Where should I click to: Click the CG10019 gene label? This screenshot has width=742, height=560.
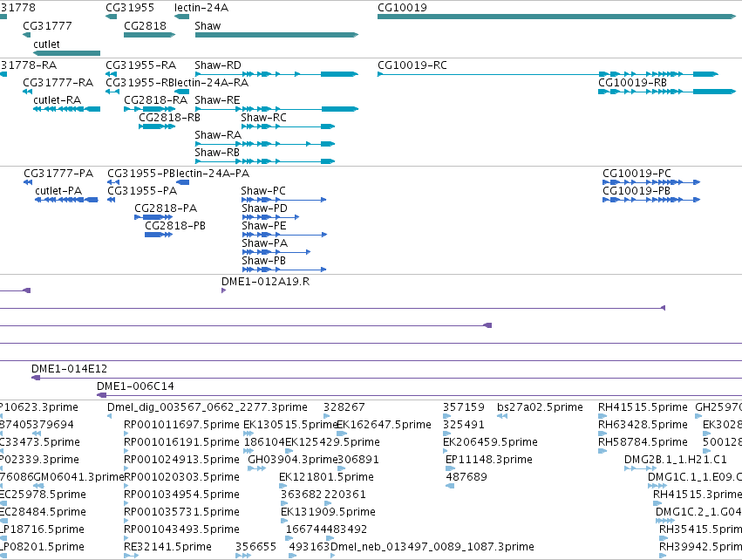[x=402, y=8]
